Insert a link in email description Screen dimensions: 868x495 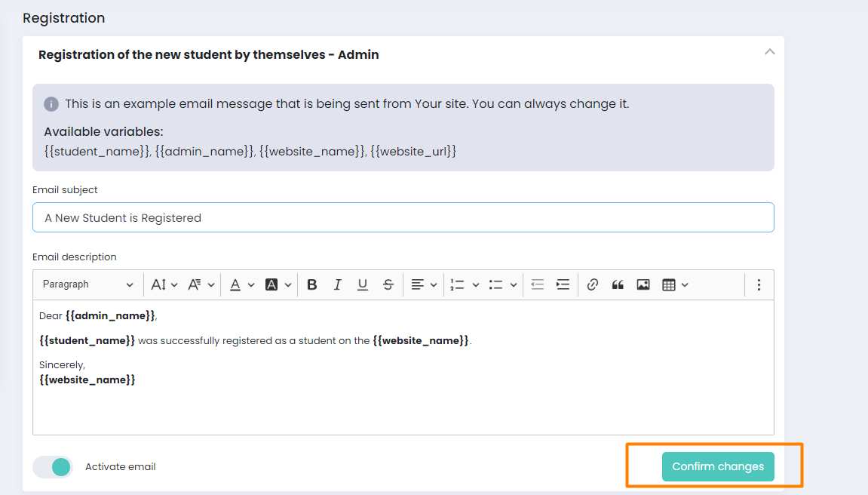pos(592,284)
